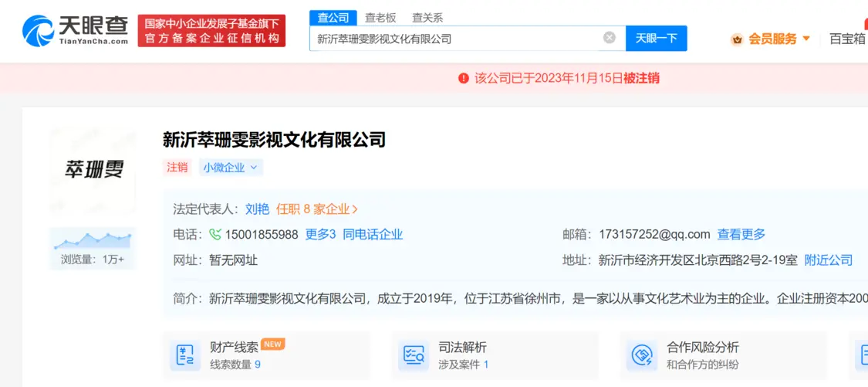The height and width of the screenshot is (387, 868).
Task: Clear the search box with the X icon
Action: coord(609,38)
